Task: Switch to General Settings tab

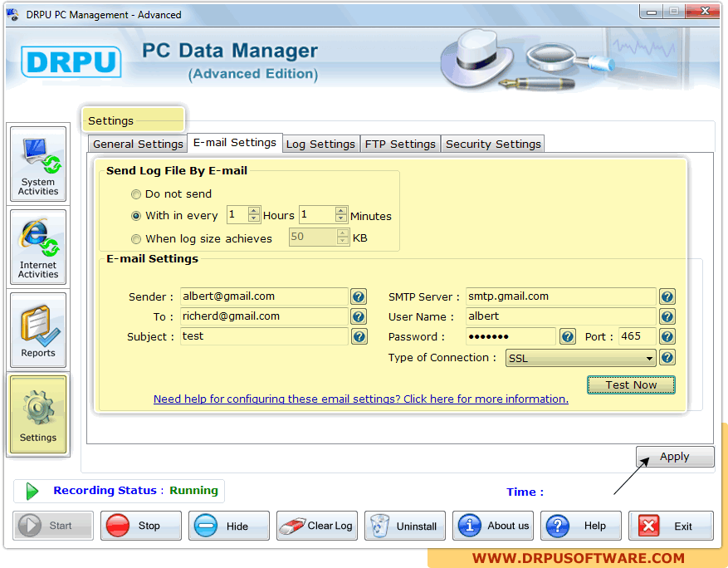Action: 138,144
